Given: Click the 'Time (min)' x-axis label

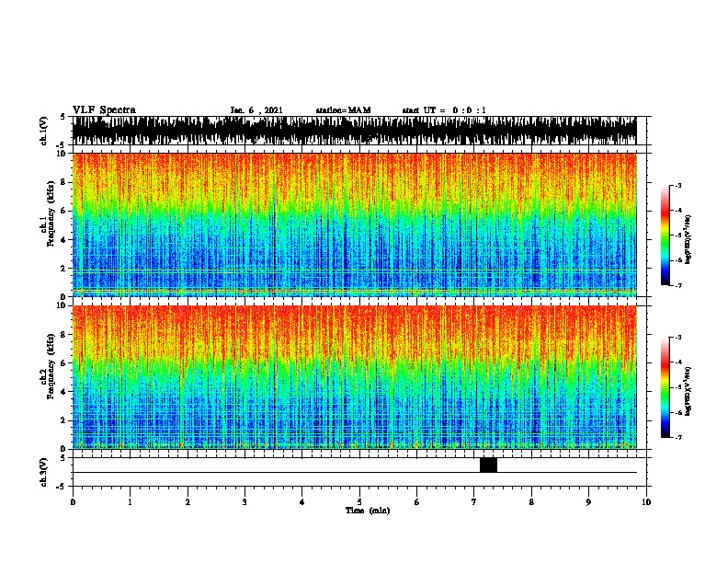Looking at the screenshot, I should (x=368, y=511).
